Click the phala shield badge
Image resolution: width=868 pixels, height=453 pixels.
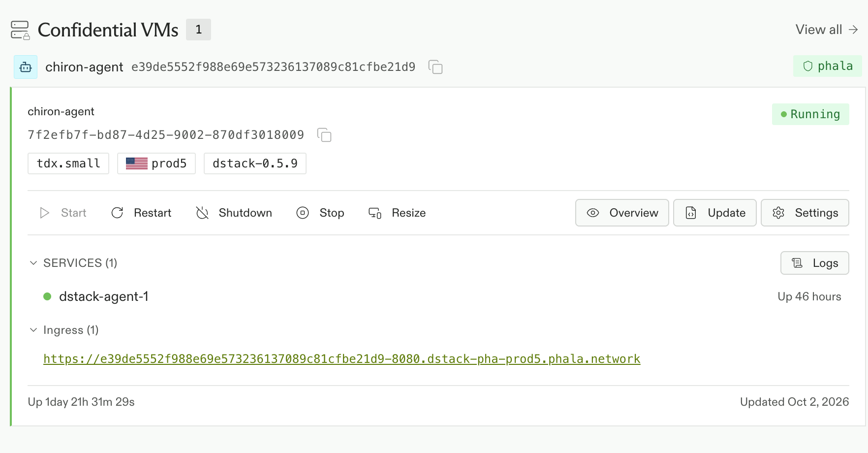click(x=828, y=66)
